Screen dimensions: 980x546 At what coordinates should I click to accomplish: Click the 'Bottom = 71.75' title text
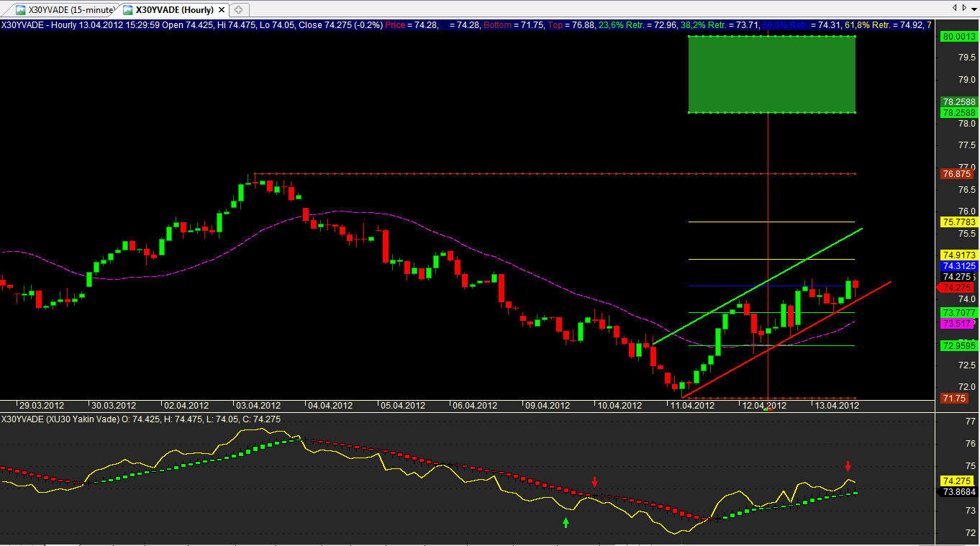pyautogui.click(x=514, y=24)
